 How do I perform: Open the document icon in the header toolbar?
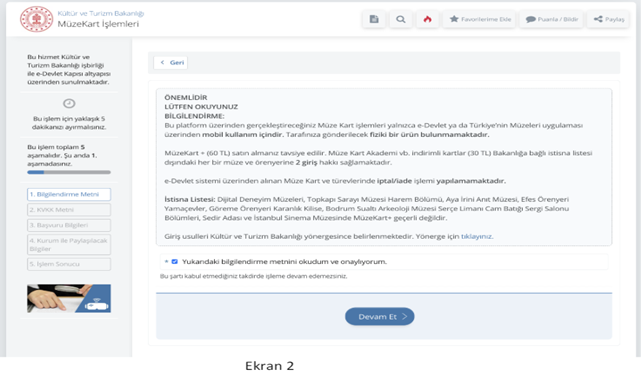tap(374, 19)
